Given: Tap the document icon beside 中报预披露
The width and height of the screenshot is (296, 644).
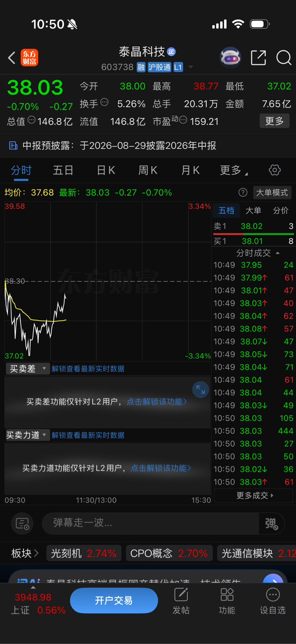Looking at the screenshot, I should (x=13, y=145).
